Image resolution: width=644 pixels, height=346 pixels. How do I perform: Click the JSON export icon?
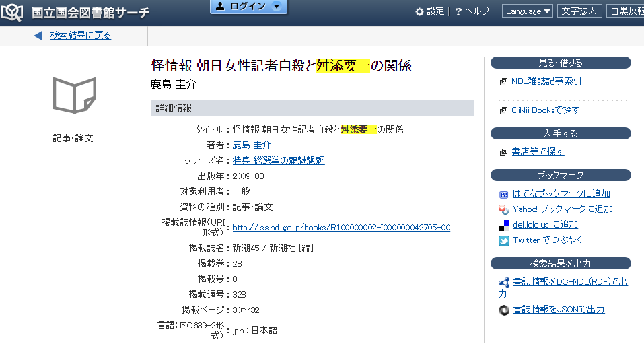pyautogui.click(x=503, y=310)
